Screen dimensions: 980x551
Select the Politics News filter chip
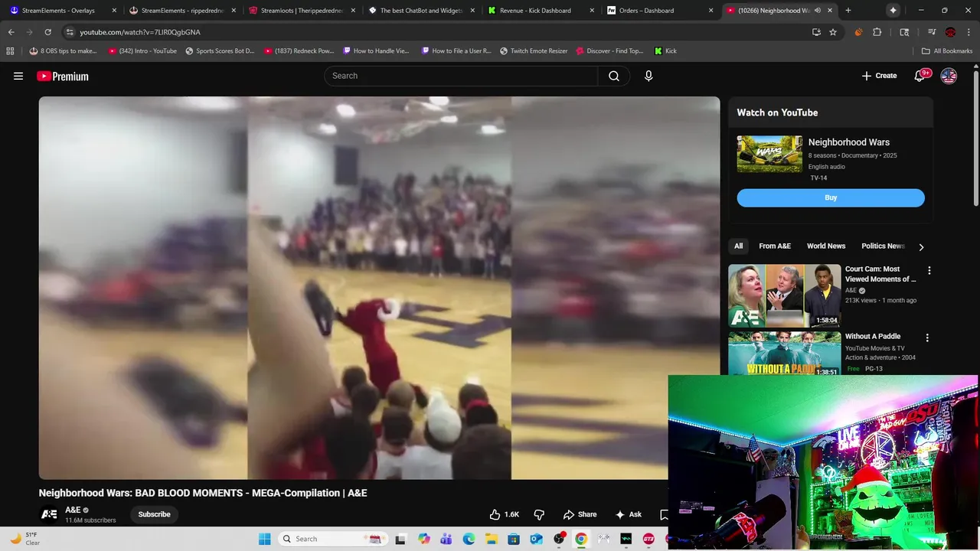point(883,246)
